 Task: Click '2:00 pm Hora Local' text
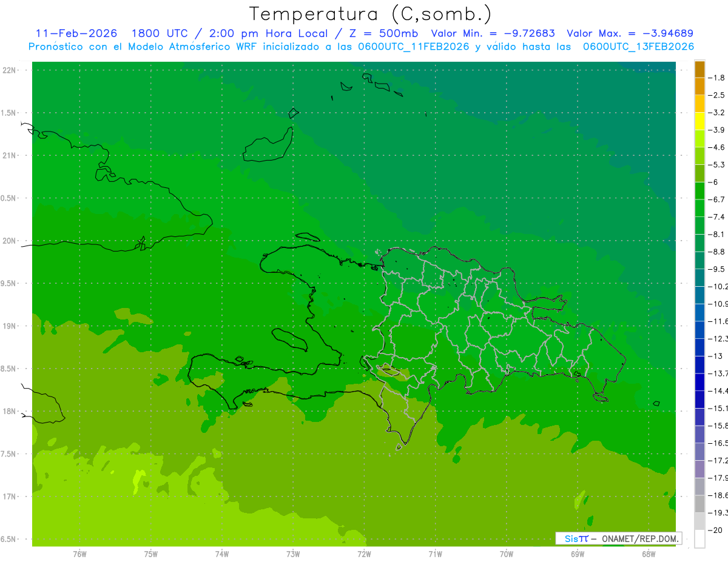[268, 33]
